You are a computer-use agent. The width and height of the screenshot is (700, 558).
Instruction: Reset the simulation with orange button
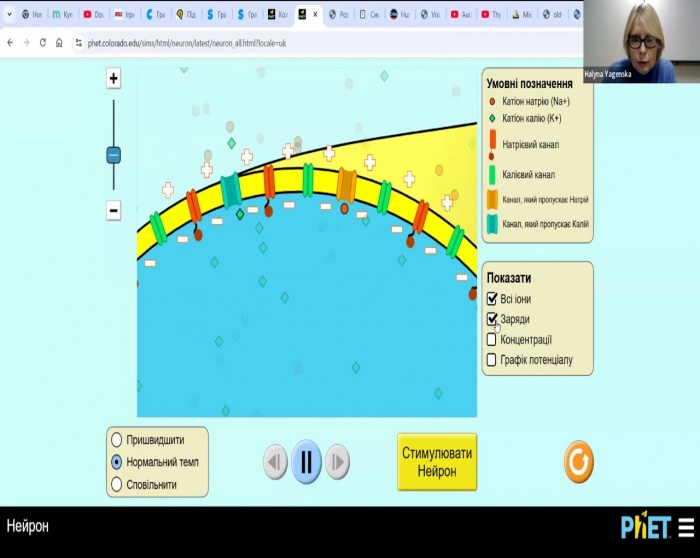click(579, 462)
